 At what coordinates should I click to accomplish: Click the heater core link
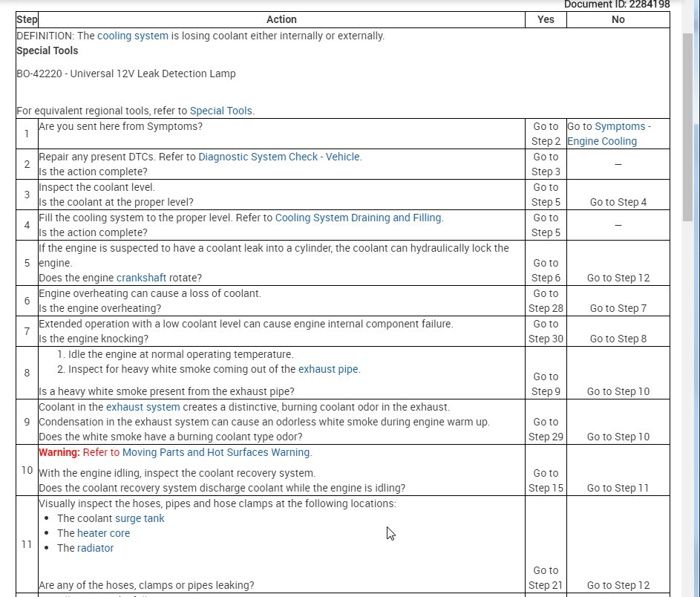click(x=104, y=533)
